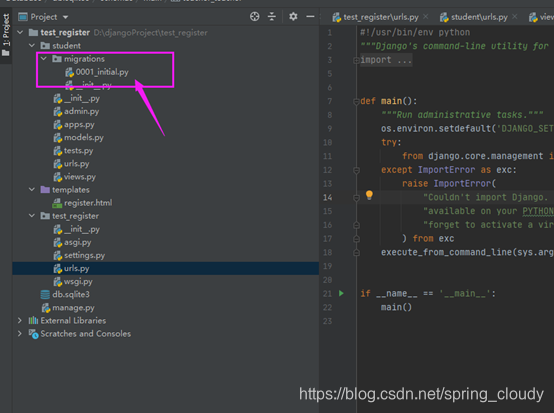This screenshot has width=554, height=413.
Task: Collapse the templates folder
Action: [x=32, y=190]
